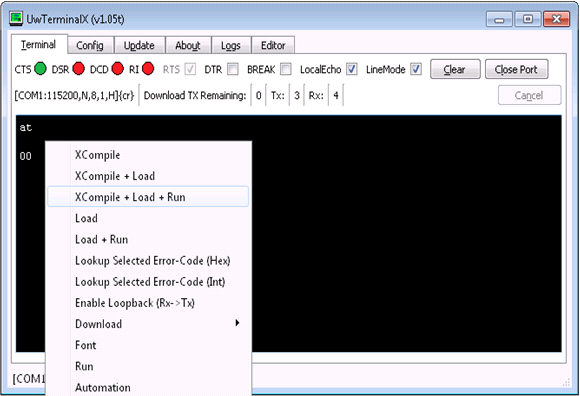
Task: Toggle the RTS checkbox
Action: [x=190, y=69]
